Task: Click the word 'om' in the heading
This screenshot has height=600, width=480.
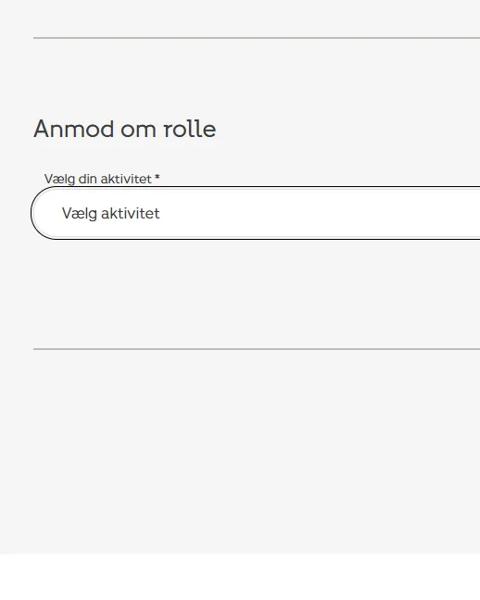Action: click(x=139, y=130)
